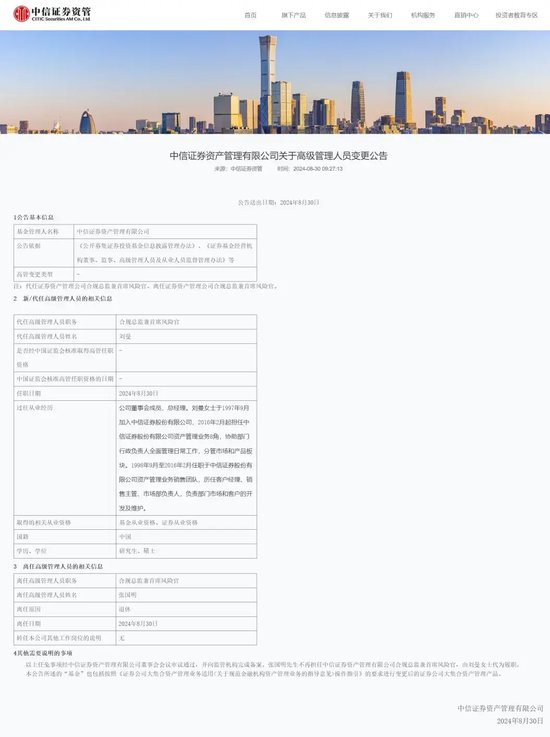Click the closing date 2024年8月30日 at page bottom
550x737 pixels.
click(x=520, y=721)
